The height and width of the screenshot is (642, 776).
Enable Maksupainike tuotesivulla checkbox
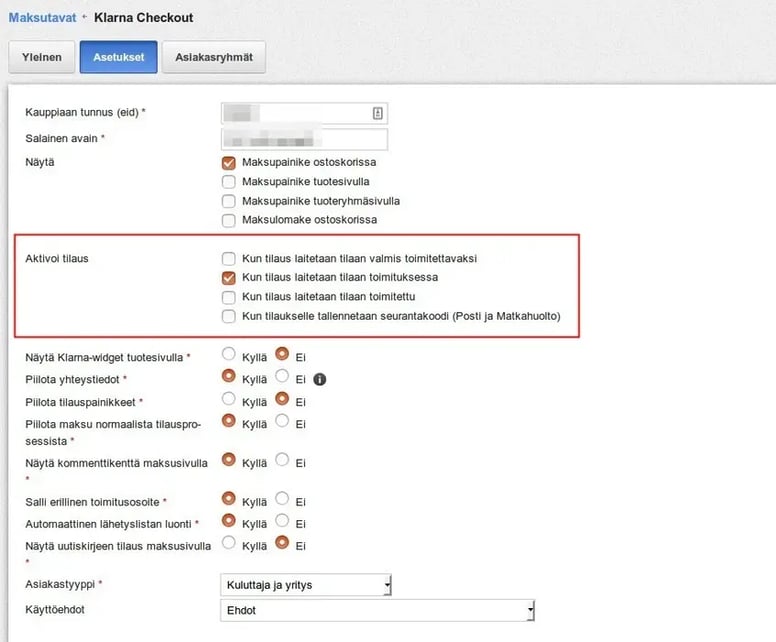pos(229,182)
